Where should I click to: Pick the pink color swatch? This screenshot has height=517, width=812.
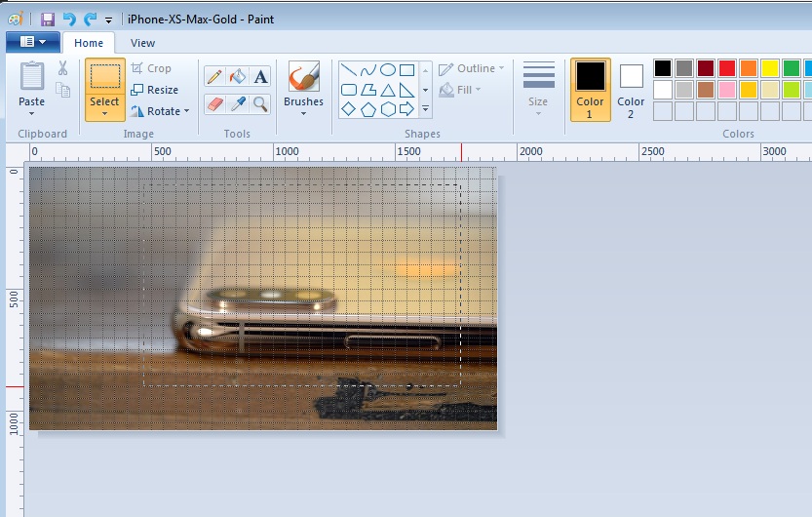(x=727, y=90)
